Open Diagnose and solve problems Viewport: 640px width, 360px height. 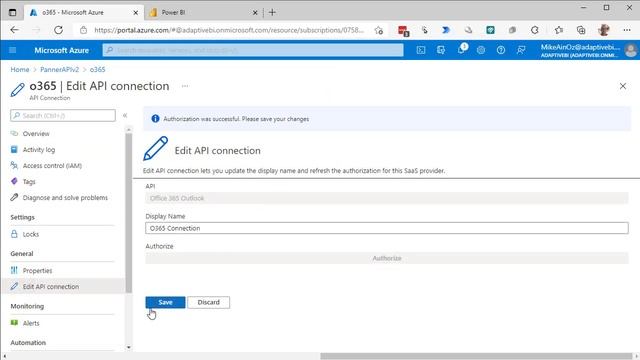pos(65,198)
